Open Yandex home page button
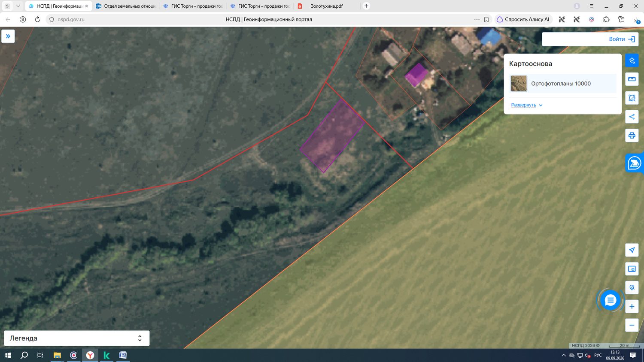The width and height of the screenshot is (644, 362). click(23, 19)
